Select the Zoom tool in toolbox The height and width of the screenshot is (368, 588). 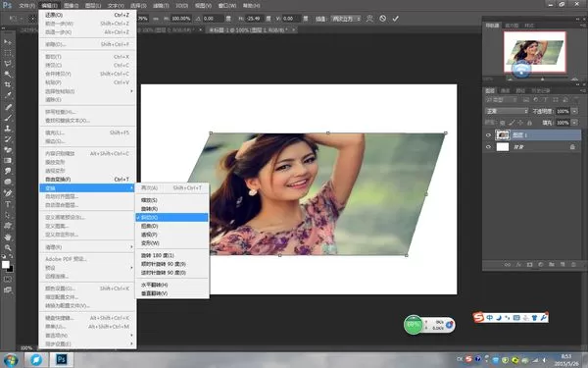[x=8, y=248]
